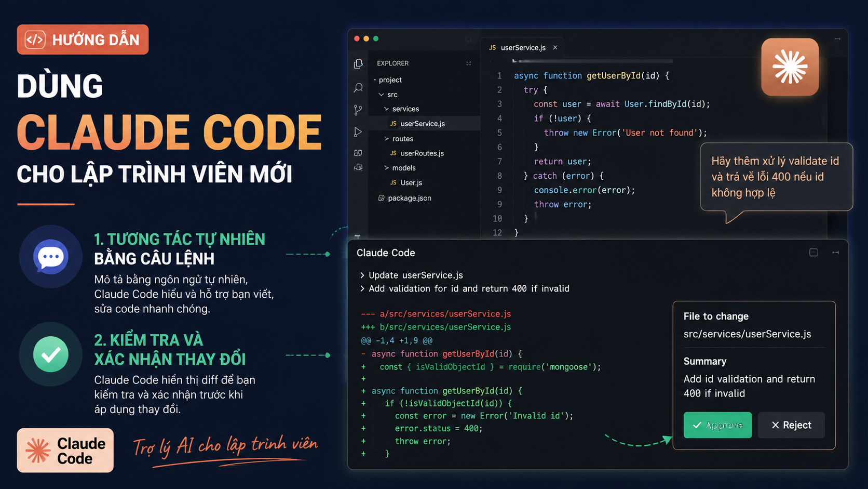Open userService.js in the file tree
Viewport: 868px width, 489px height.
(423, 124)
